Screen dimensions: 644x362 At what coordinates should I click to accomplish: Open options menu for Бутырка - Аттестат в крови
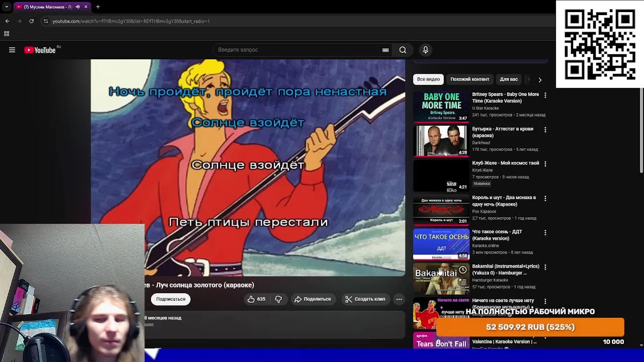click(545, 130)
